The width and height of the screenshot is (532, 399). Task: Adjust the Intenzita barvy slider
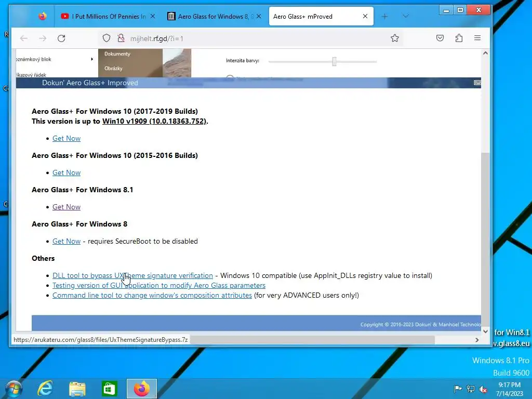click(x=334, y=61)
